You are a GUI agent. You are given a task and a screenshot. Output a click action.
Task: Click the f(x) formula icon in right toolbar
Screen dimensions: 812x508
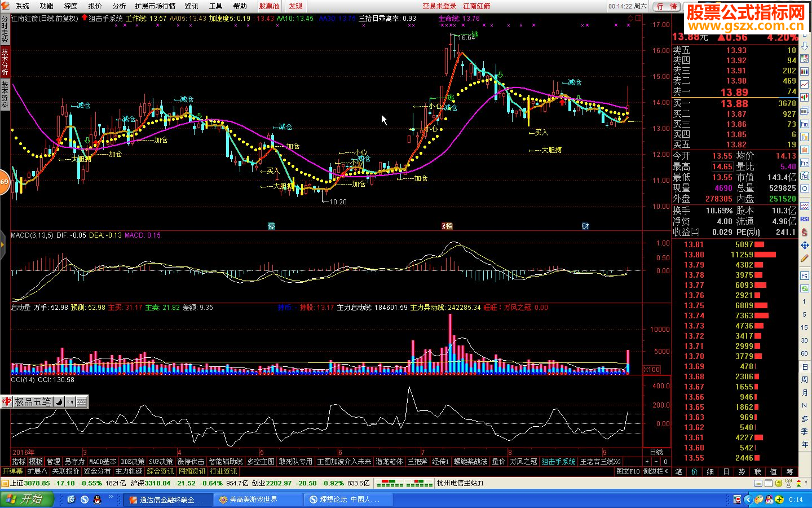tap(805, 176)
